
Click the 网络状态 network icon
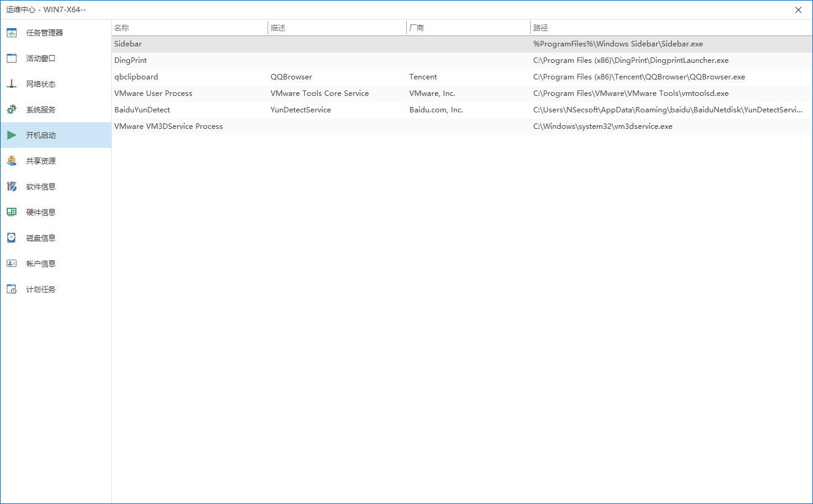pyautogui.click(x=12, y=84)
